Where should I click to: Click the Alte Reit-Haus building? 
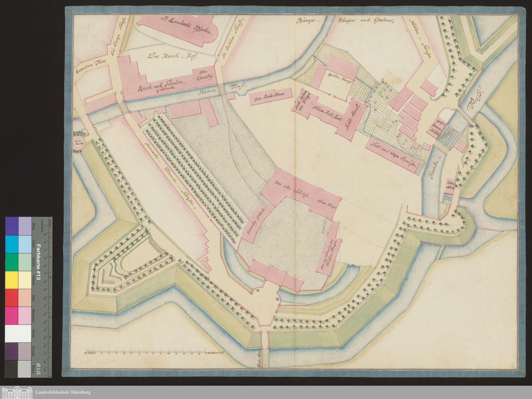(270, 97)
